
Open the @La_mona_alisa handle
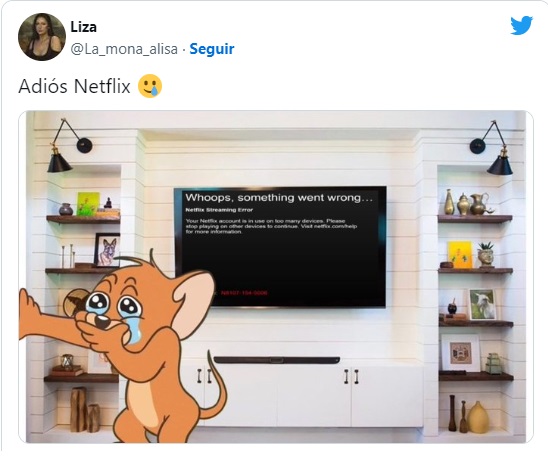click(124, 49)
